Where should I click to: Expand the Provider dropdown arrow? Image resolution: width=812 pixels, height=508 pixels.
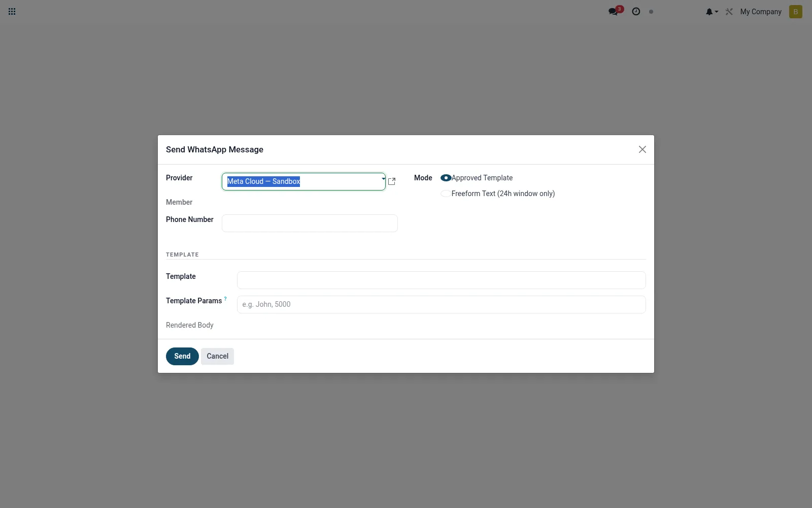tap(383, 179)
